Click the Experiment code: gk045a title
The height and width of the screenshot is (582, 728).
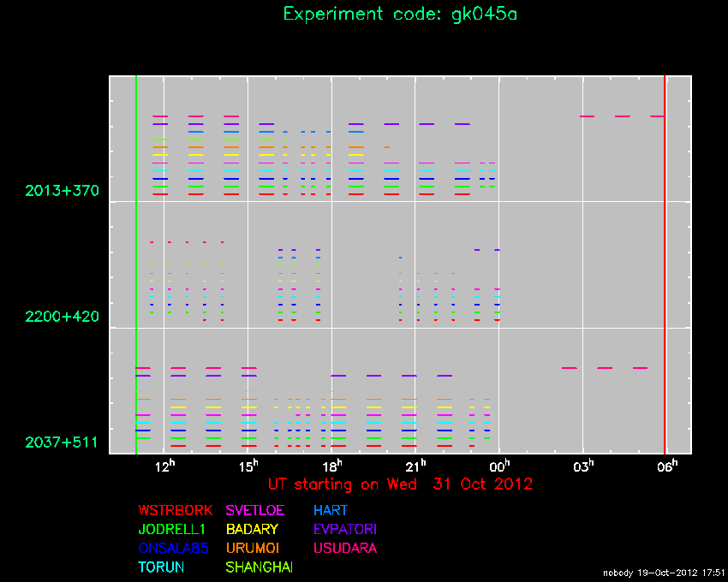(x=400, y=15)
